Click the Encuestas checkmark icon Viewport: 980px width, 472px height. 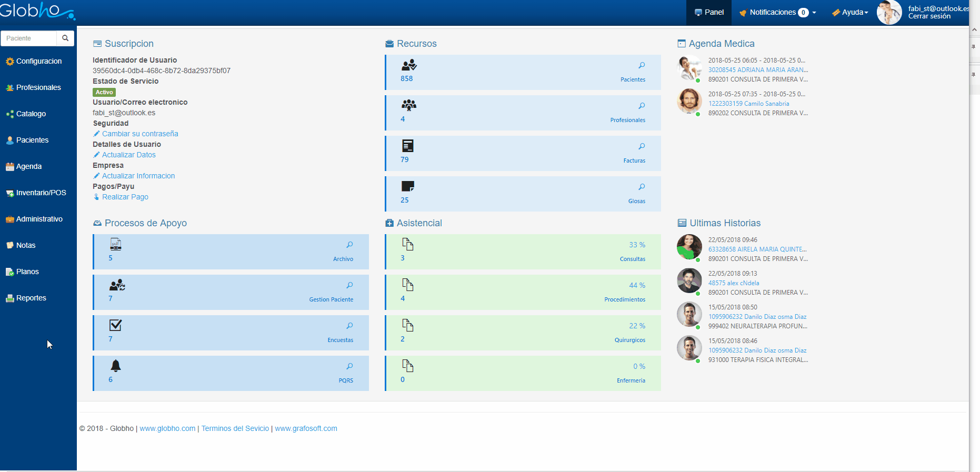point(116,325)
